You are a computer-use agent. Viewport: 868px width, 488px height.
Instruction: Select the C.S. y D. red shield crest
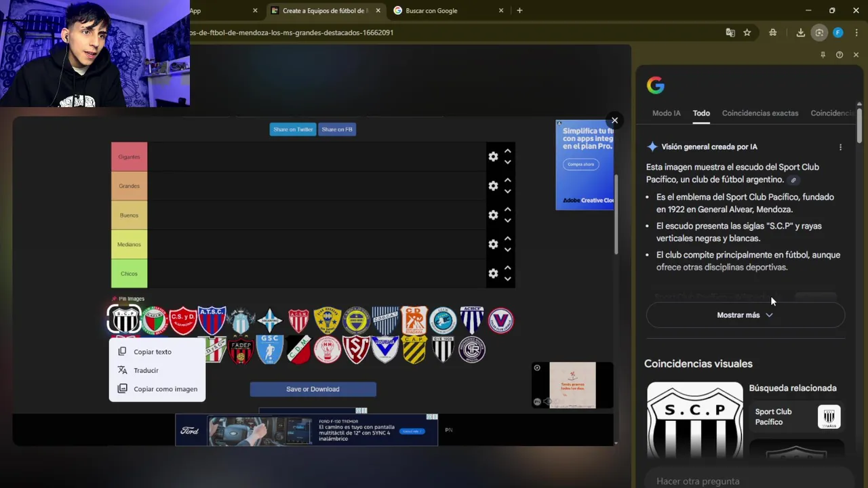182,321
